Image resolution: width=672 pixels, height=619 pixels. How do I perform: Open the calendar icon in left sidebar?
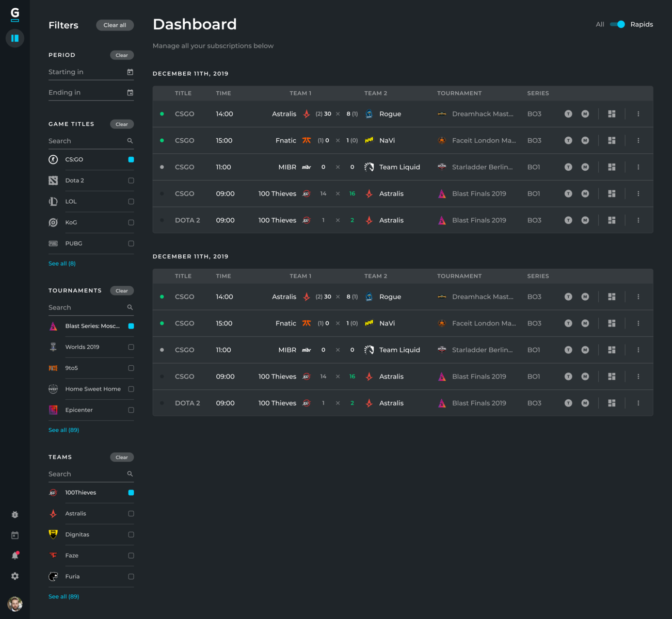coord(15,535)
